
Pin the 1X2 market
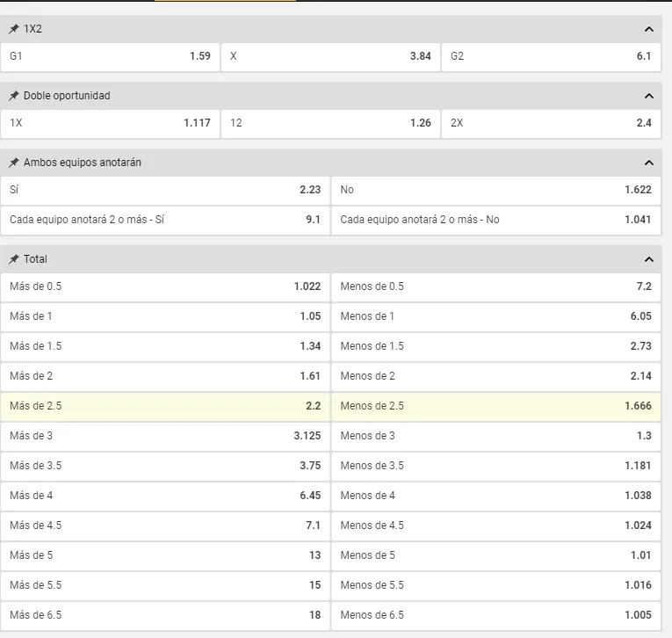pos(14,29)
